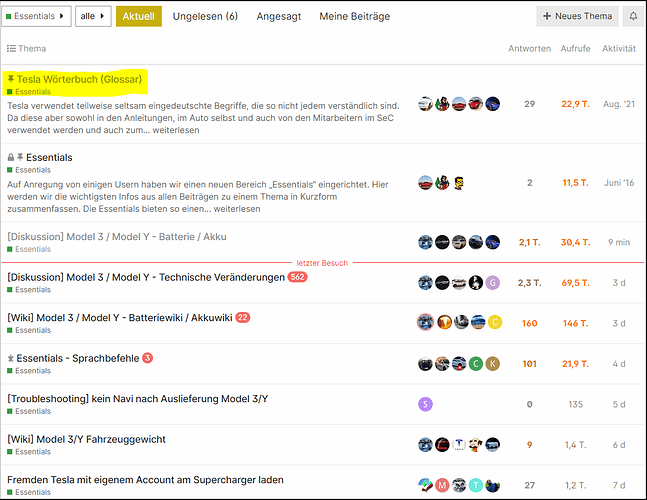
Task: Open the brown K avatar in Sprachbefehle row
Action: (x=492, y=363)
